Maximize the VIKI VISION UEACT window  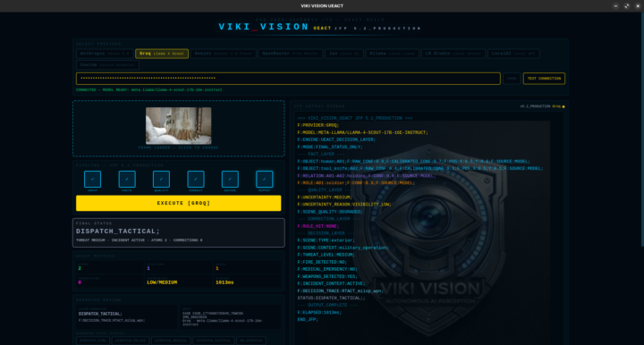627,5
